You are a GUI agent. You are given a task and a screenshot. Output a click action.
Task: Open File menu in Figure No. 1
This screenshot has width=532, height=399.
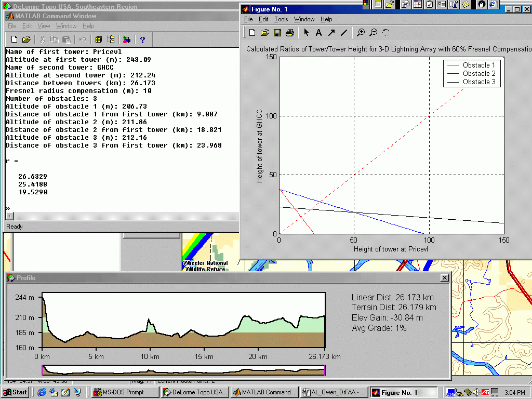(248, 19)
